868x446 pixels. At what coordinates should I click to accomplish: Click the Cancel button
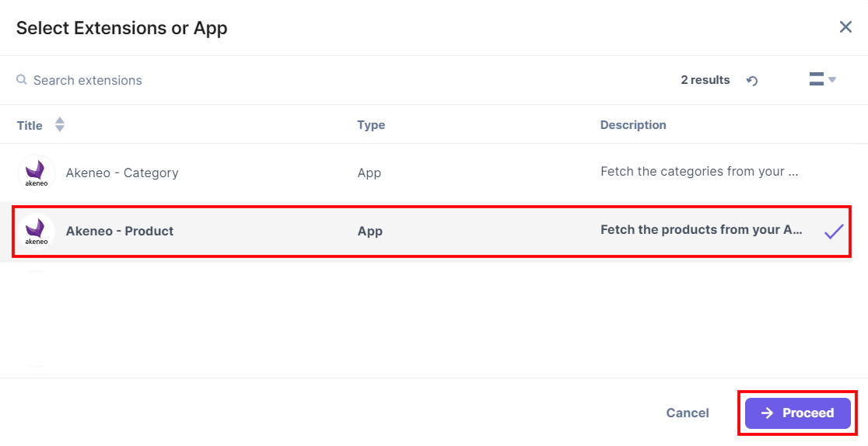coord(688,413)
